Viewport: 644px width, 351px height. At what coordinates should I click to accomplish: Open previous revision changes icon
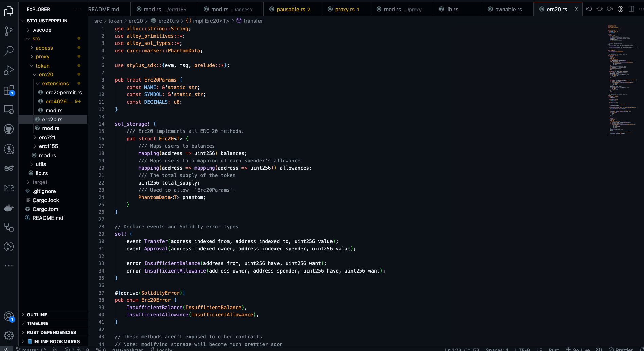point(589,9)
